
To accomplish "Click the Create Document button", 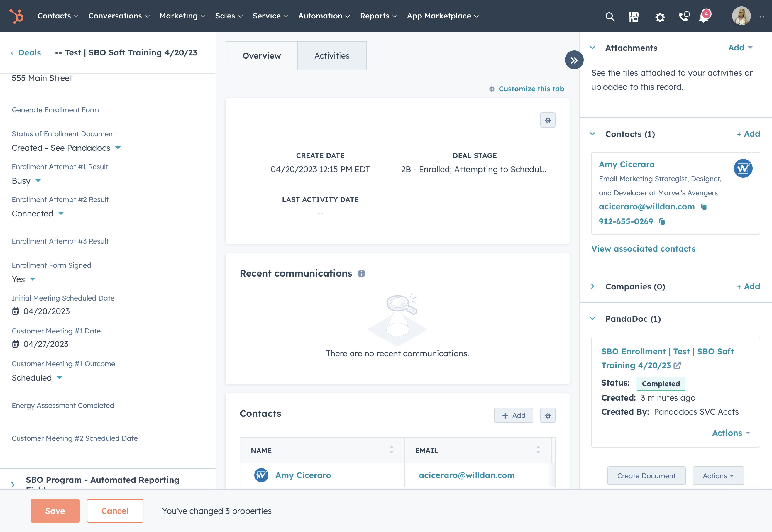I will tap(646, 476).
